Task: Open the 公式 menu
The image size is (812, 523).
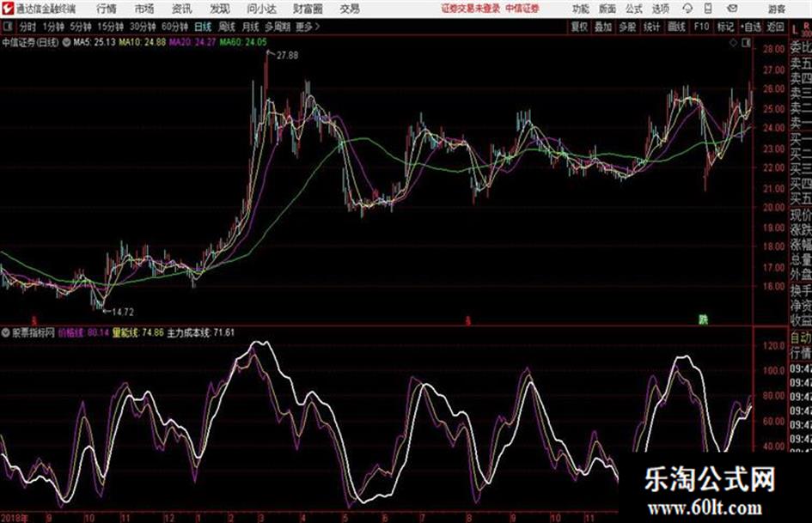Action: [634, 9]
